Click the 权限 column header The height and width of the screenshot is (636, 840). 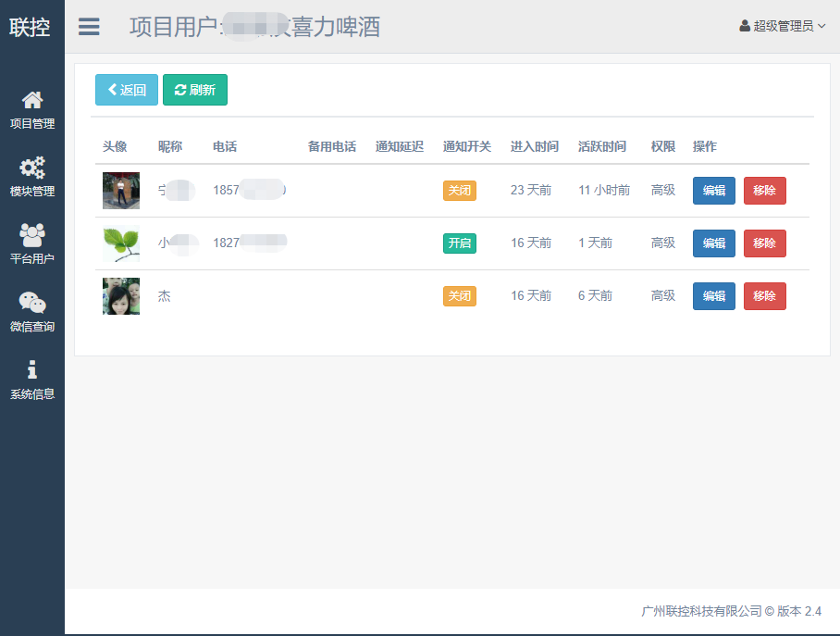coord(662,146)
